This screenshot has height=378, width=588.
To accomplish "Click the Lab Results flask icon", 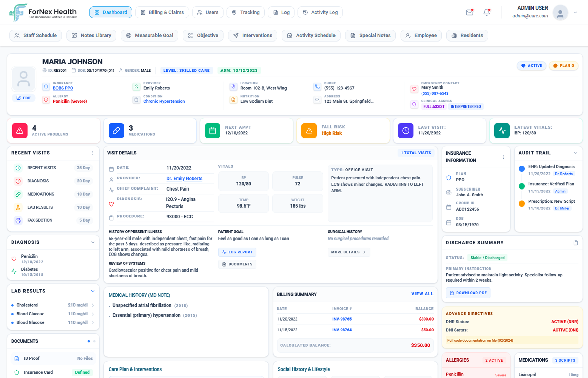I will coord(18,207).
